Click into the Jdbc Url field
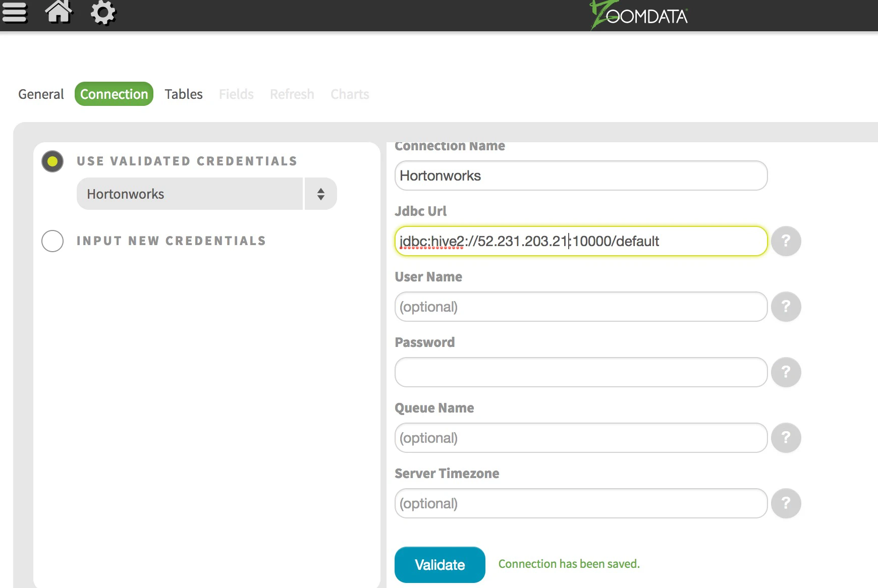878x588 pixels. pyautogui.click(x=581, y=241)
